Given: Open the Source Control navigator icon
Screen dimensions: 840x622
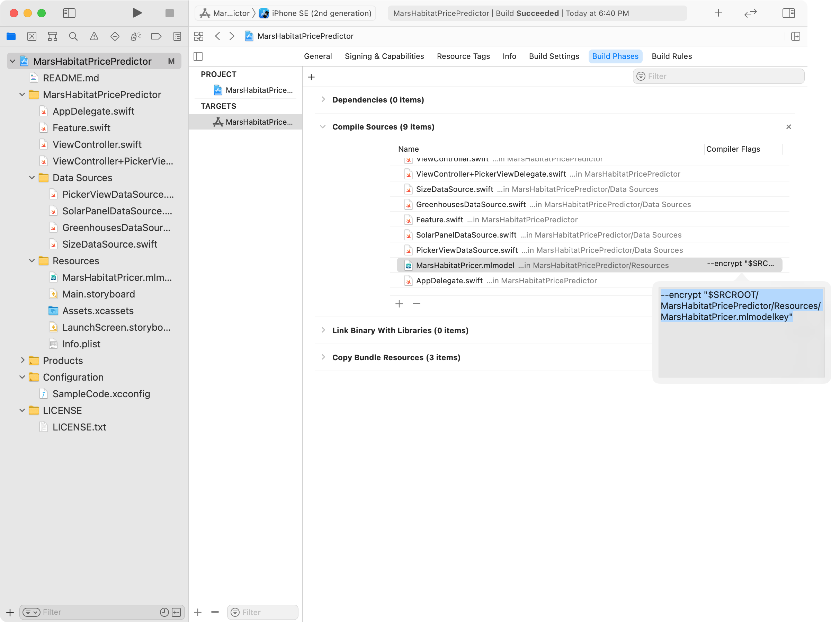Looking at the screenshot, I should [x=32, y=36].
